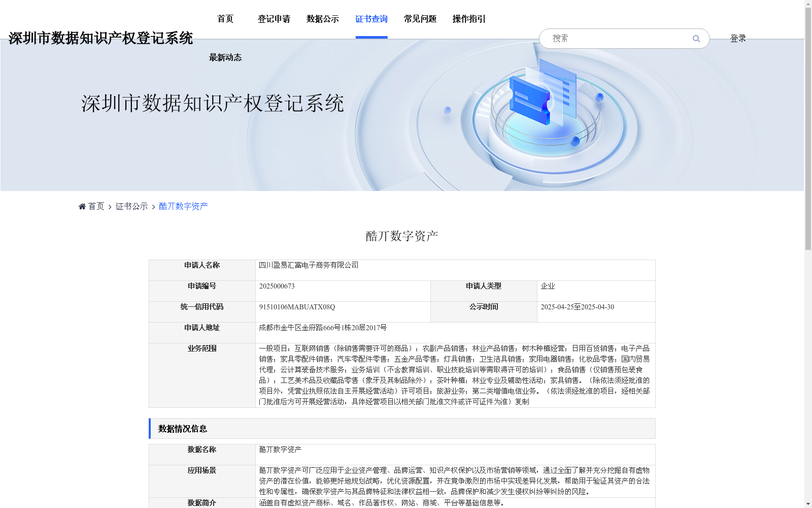Viewport: 812px width, 508px height.
Task: Click the home icon in breadcrumb
Action: 82,206
